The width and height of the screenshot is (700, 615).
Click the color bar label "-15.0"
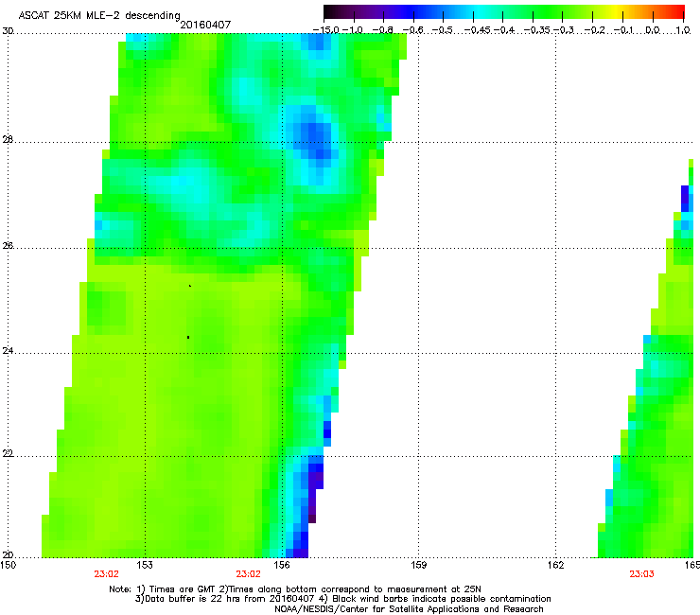[325, 30]
